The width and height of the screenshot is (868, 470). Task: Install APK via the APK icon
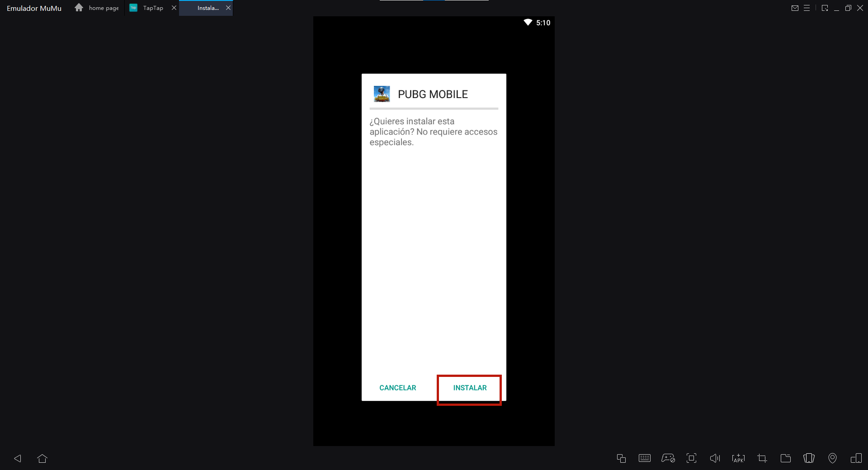[738, 458]
